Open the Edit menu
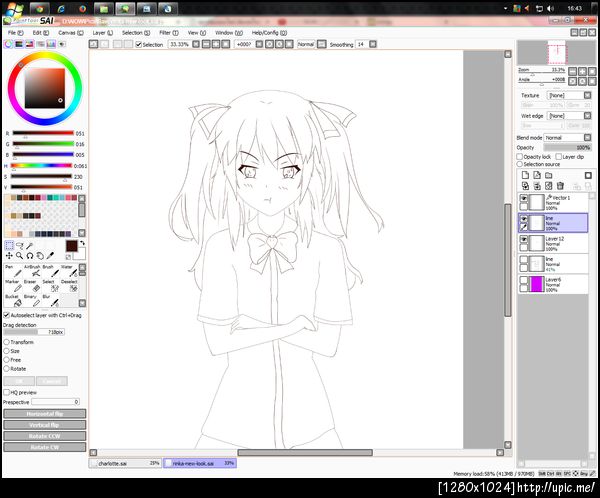600x498 pixels. click(x=41, y=33)
